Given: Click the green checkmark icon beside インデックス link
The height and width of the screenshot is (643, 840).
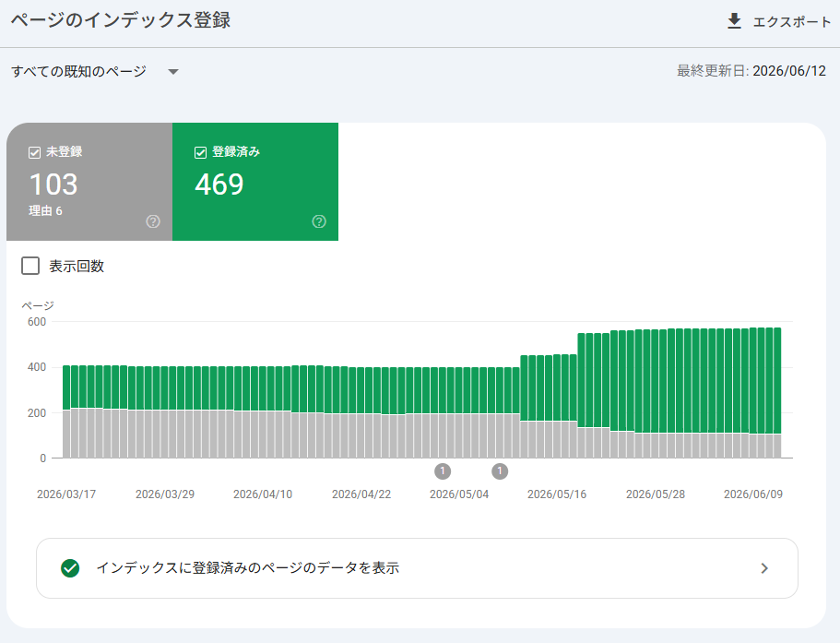Looking at the screenshot, I should [70, 568].
